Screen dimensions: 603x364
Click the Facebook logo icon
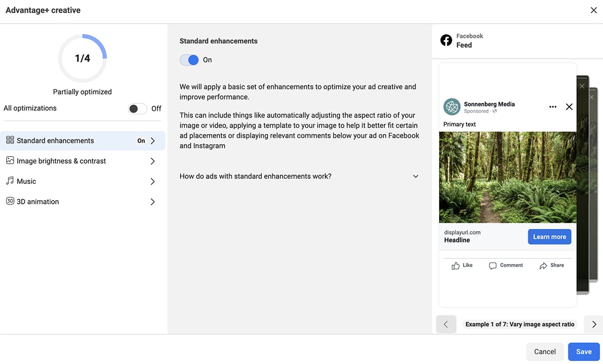click(x=446, y=40)
